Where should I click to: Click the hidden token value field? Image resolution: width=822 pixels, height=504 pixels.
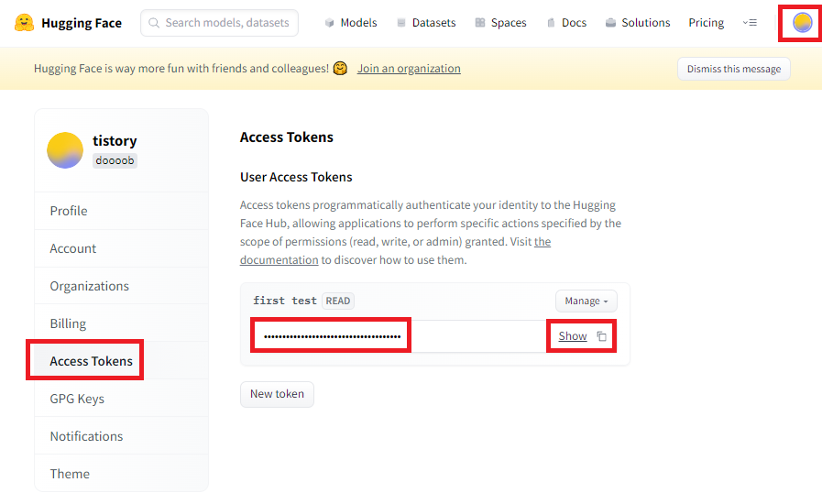click(x=399, y=336)
